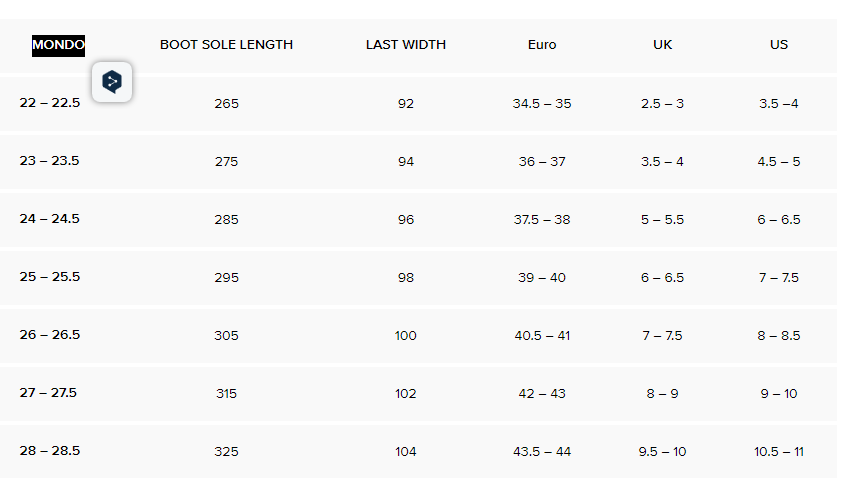Select the 26 – 26.5 Mondo size row
The width and height of the screenshot is (848, 478).
click(49, 335)
